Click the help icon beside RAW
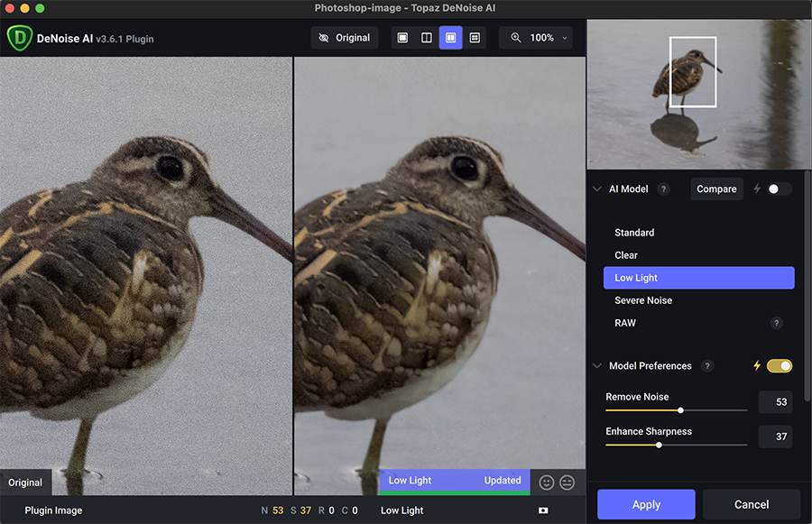 pyautogui.click(x=776, y=323)
